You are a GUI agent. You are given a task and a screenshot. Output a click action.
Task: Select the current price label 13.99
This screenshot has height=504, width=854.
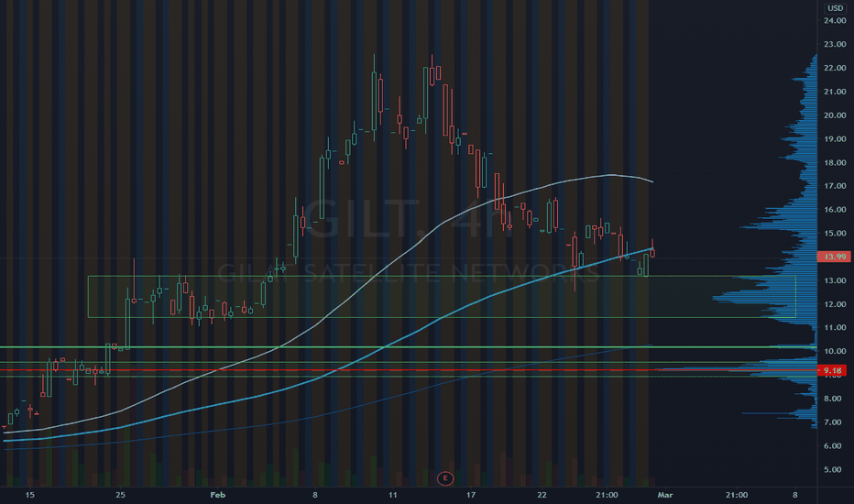[x=835, y=257]
